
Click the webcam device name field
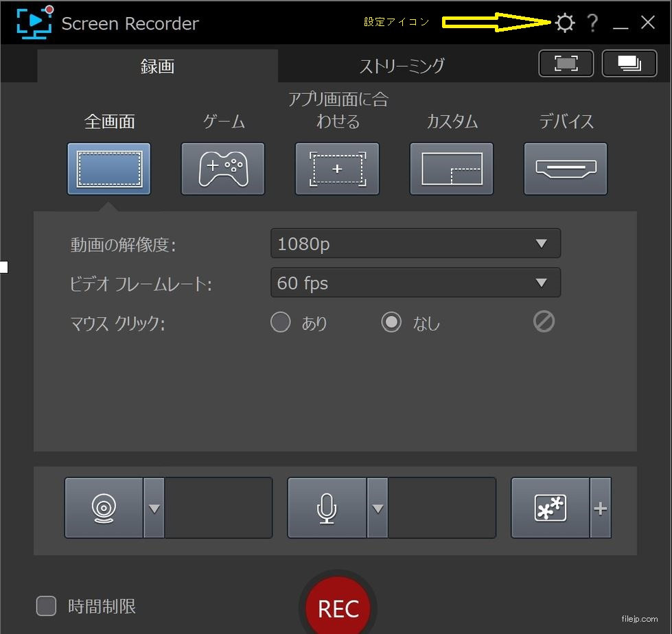coord(218,508)
